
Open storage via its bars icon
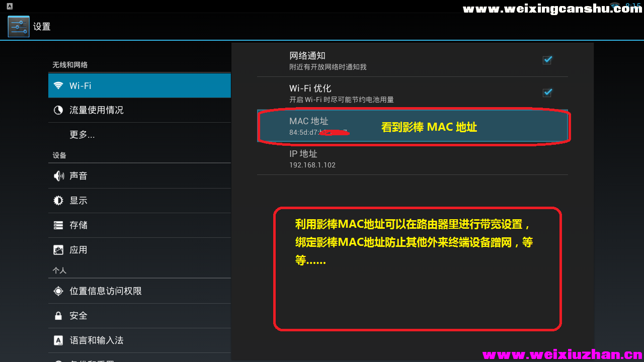tap(58, 225)
